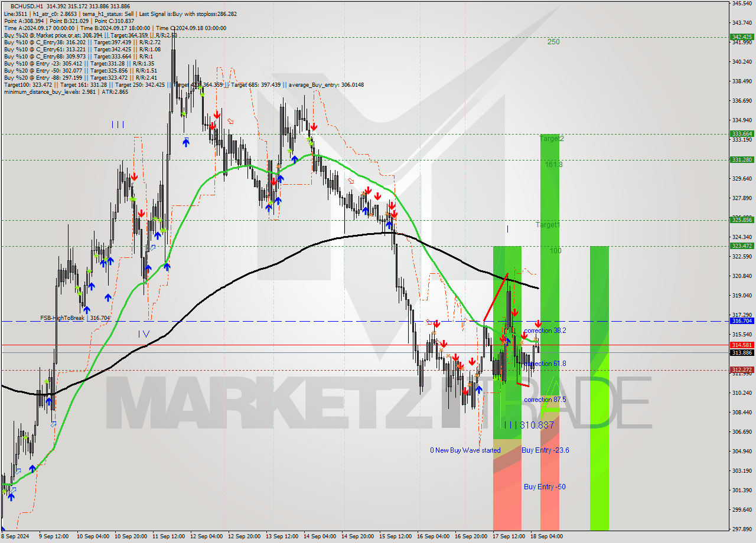Click the 297.890 price axis value
756x543 pixels.
[742, 529]
